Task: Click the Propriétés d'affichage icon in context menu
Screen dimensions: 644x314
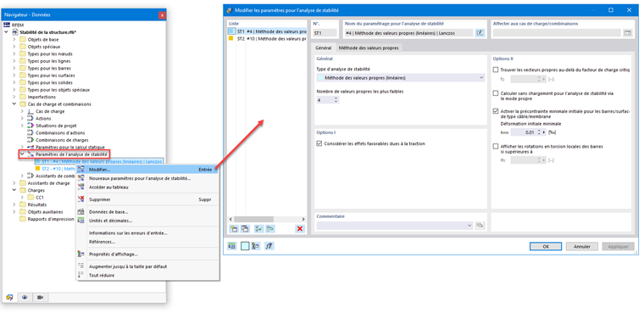Action: point(81,254)
